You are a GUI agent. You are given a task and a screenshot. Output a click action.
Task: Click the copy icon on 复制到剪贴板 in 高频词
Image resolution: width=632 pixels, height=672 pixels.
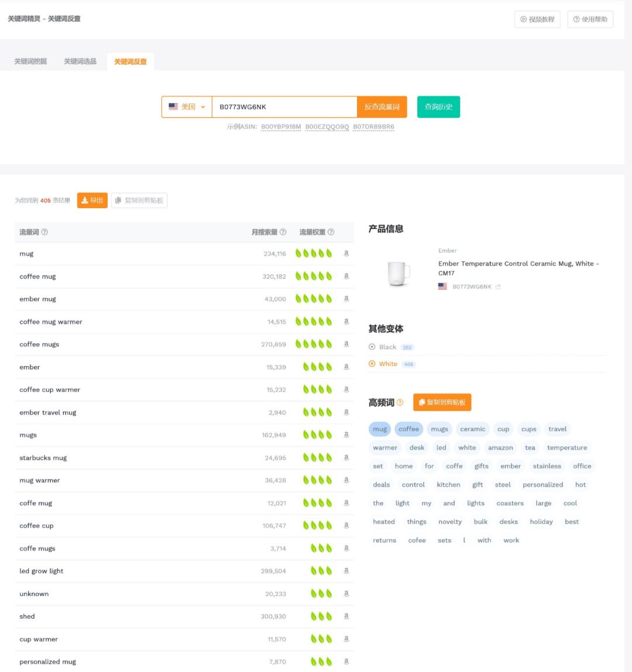(421, 401)
